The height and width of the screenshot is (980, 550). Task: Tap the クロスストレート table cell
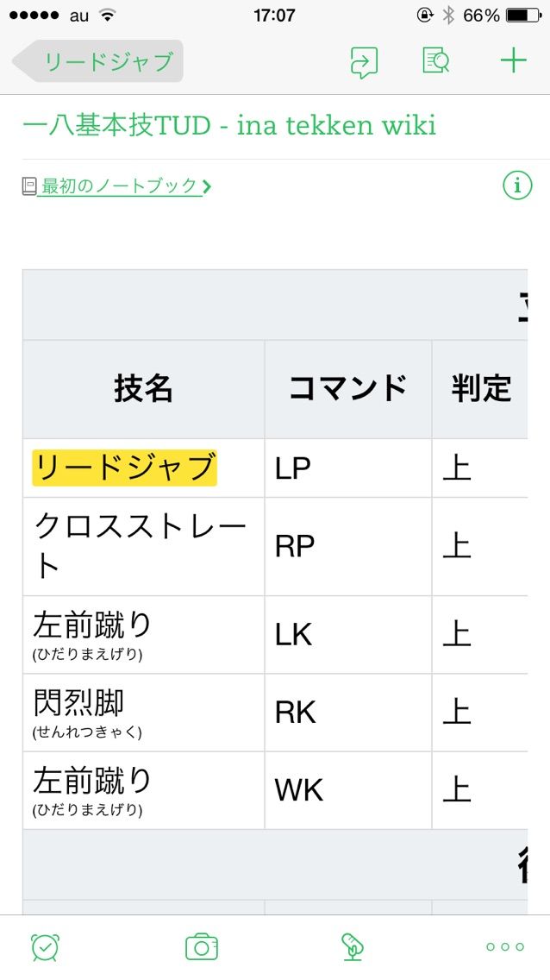144,546
